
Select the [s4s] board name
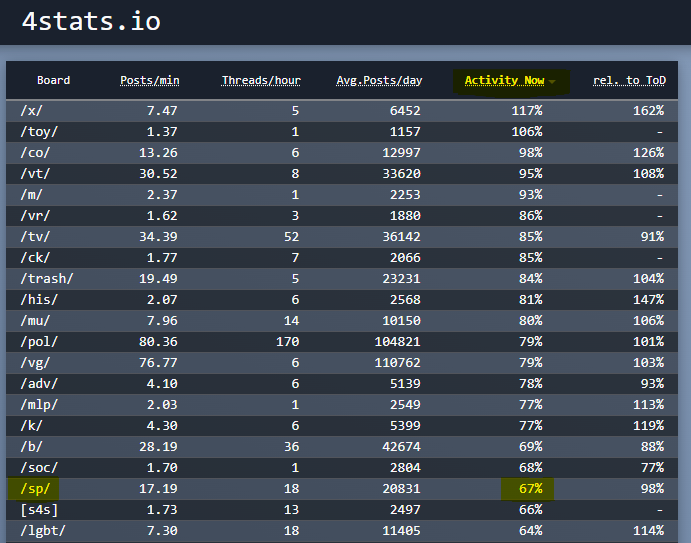[x=39, y=510]
